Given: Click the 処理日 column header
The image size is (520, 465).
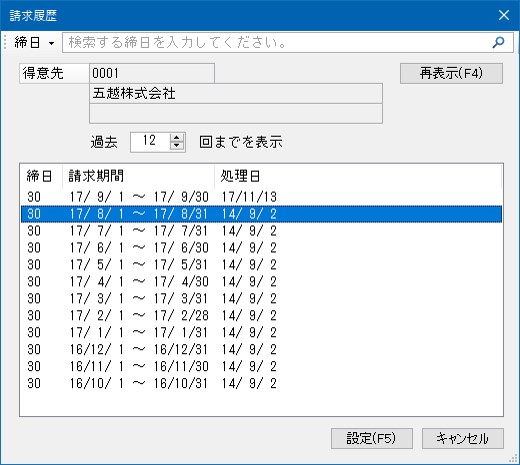Looking at the screenshot, I should click(358, 176).
